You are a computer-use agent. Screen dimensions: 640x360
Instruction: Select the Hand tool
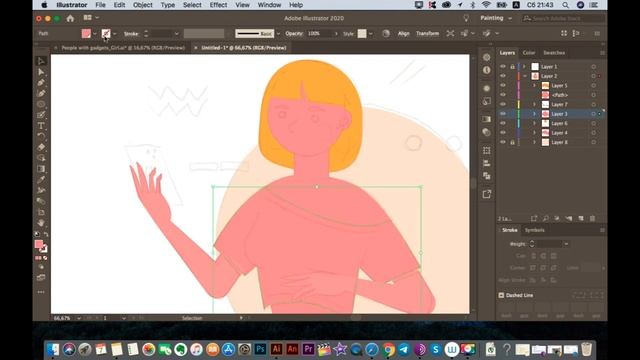41,223
